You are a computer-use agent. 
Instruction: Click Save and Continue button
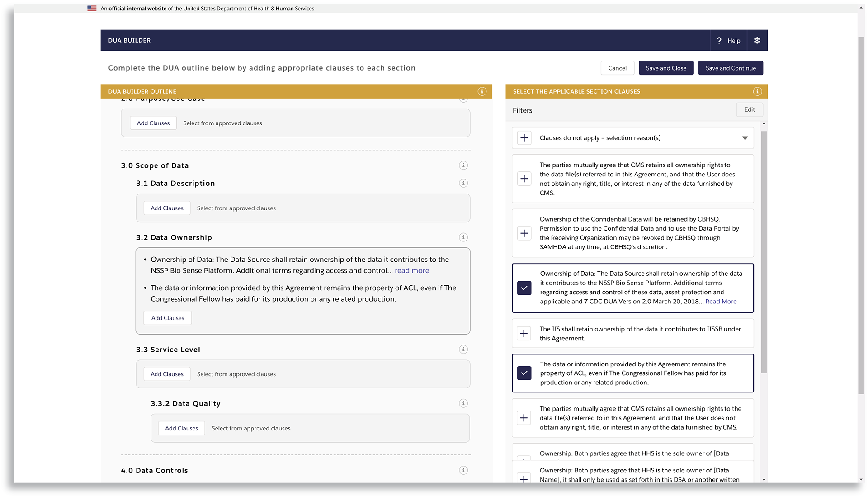coord(730,68)
